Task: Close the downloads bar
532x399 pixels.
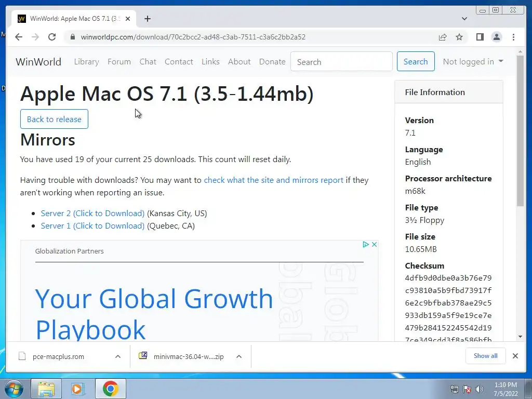Action: 515,356
